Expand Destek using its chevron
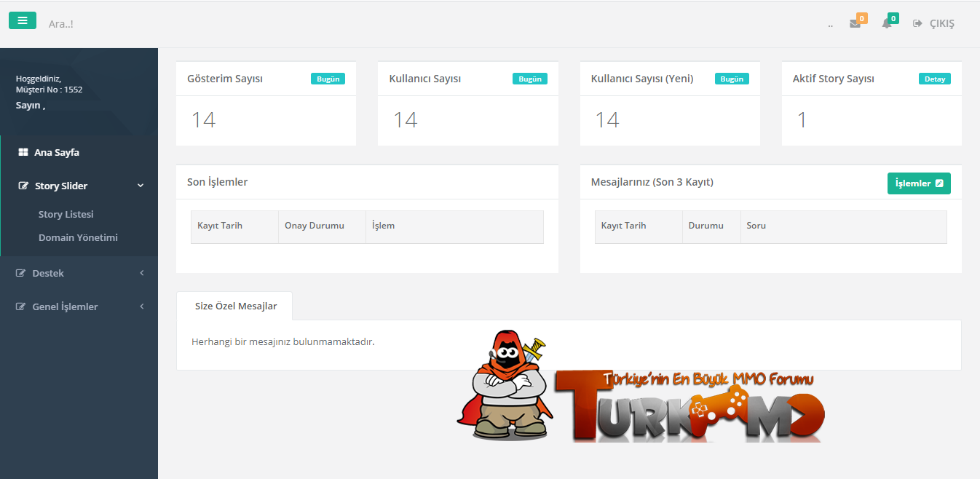The image size is (980, 479). click(x=142, y=273)
